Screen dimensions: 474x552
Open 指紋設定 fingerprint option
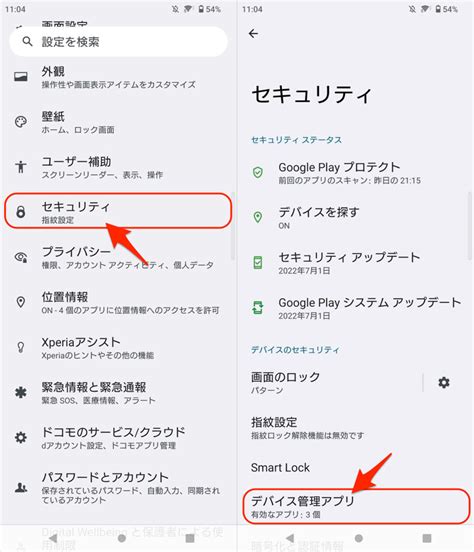(x=355, y=427)
